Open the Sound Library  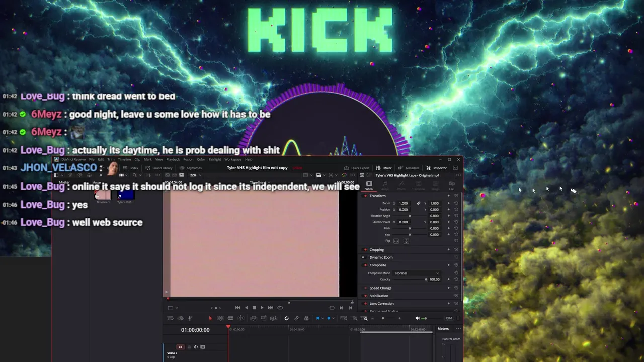point(158,168)
